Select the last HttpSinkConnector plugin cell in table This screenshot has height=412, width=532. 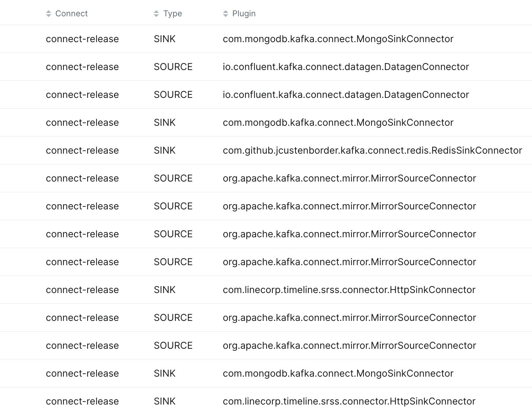click(x=349, y=401)
